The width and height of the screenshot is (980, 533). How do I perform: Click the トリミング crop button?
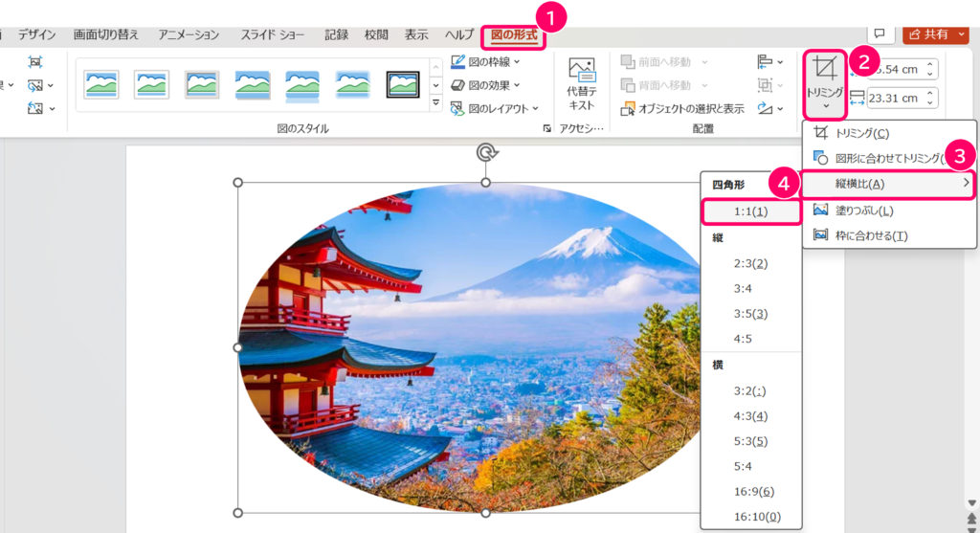click(824, 84)
